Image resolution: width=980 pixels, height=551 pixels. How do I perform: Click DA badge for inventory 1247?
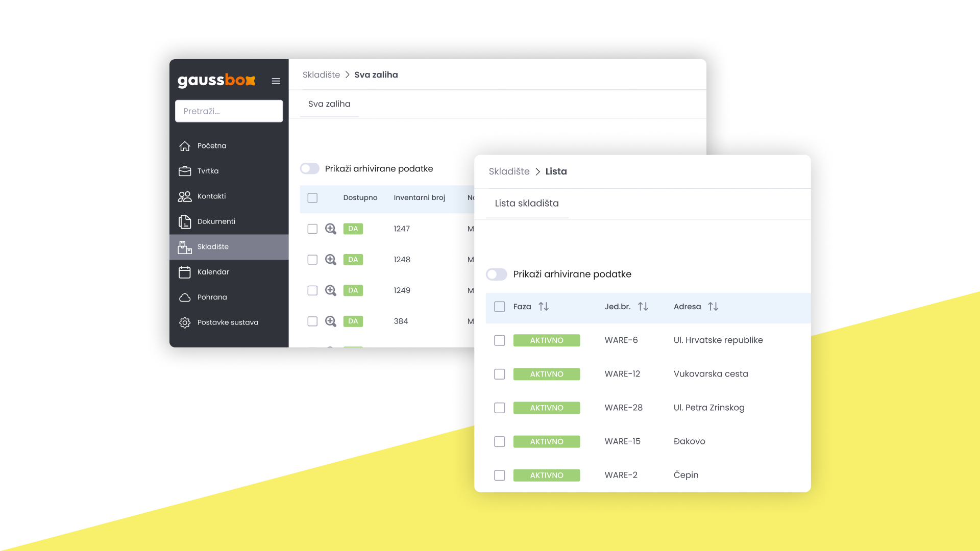coord(353,229)
